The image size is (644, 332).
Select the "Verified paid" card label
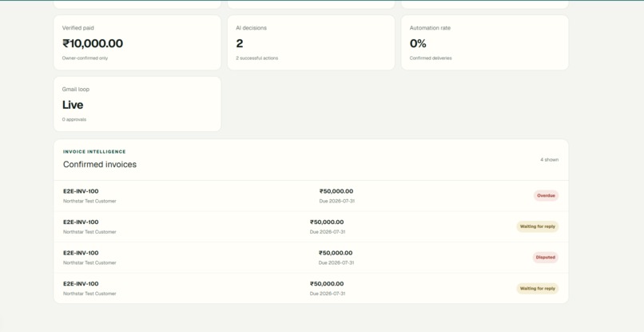point(78,28)
